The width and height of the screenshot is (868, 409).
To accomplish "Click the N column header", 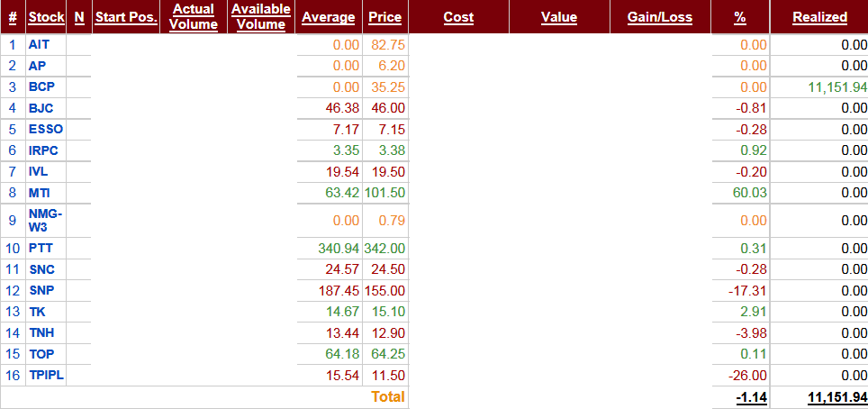I will pos(78,17).
